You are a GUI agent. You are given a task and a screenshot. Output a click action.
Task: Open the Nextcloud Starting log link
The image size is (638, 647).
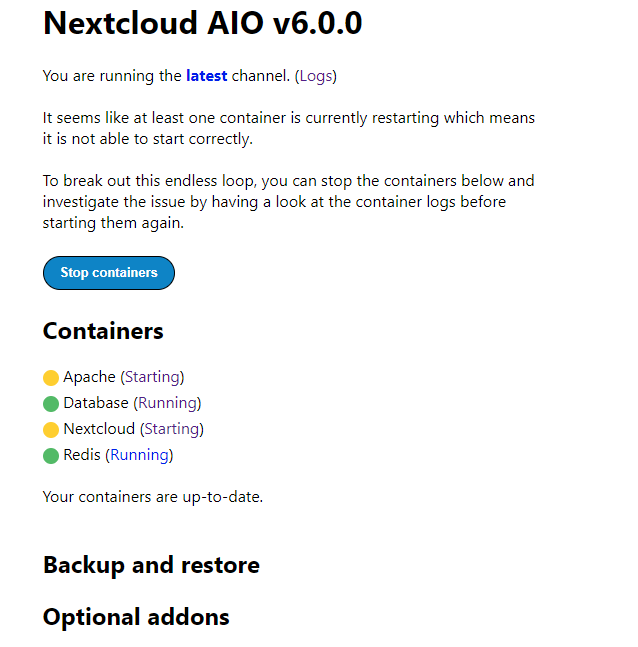coord(171,429)
